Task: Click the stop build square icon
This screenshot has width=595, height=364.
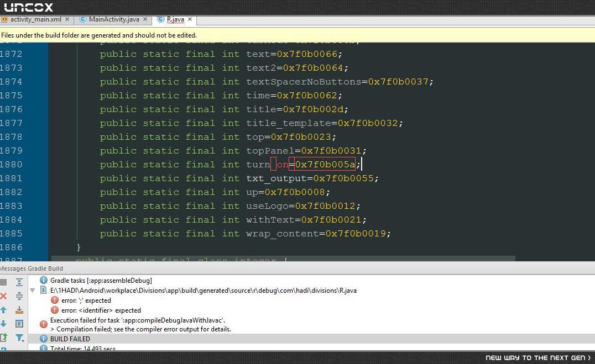Action: [3, 282]
